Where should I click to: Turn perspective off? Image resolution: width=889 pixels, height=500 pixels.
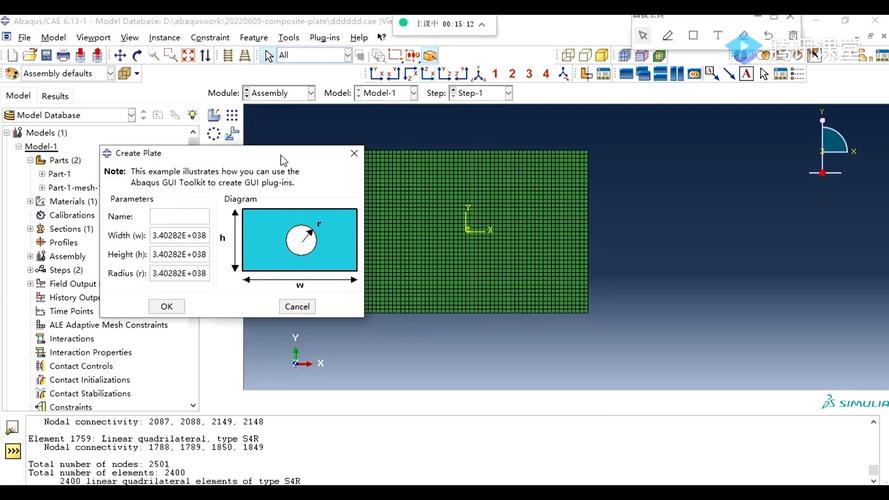coord(228,56)
